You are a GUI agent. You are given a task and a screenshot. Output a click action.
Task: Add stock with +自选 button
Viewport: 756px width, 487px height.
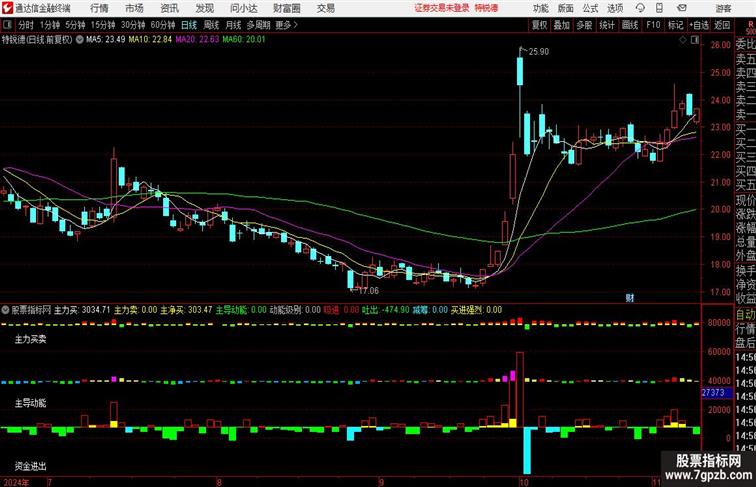pyautogui.click(x=699, y=25)
